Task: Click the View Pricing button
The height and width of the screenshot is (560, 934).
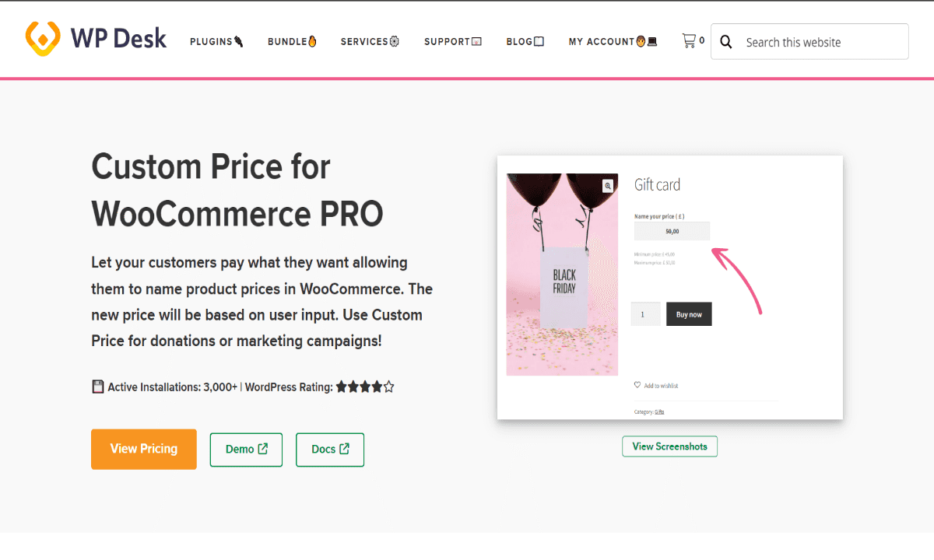Action: (x=144, y=449)
